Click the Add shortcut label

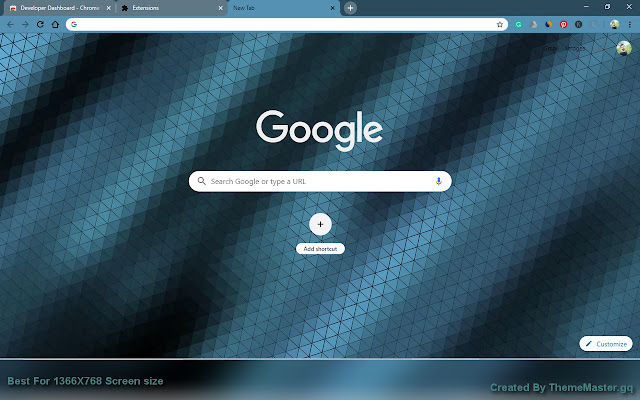point(320,249)
